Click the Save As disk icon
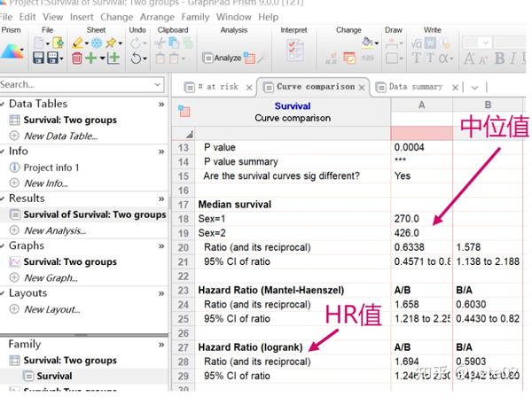 (52, 58)
